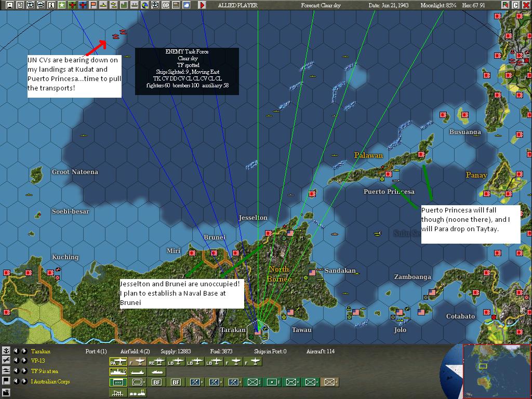Click the 'Date: Jun 21, 1943' text
Image resolution: width=532 pixels, height=399 pixels.
click(389, 5)
